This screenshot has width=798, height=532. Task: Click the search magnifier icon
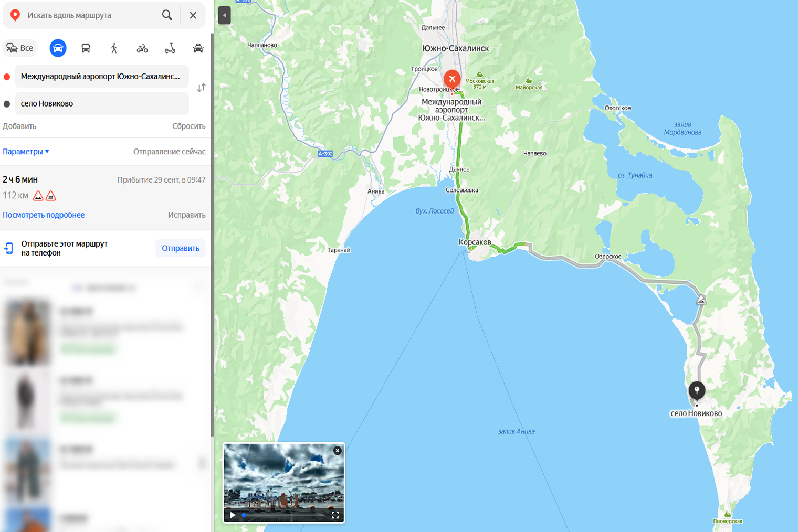click(x=167, y=15)
